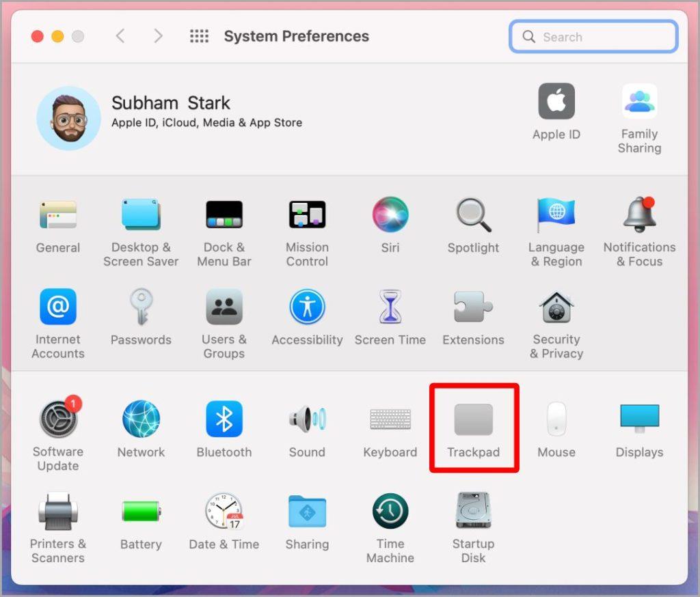This screenshot has width=700, height=597.
Task: Open Apple ID settings icon
Action: point(556,101)
